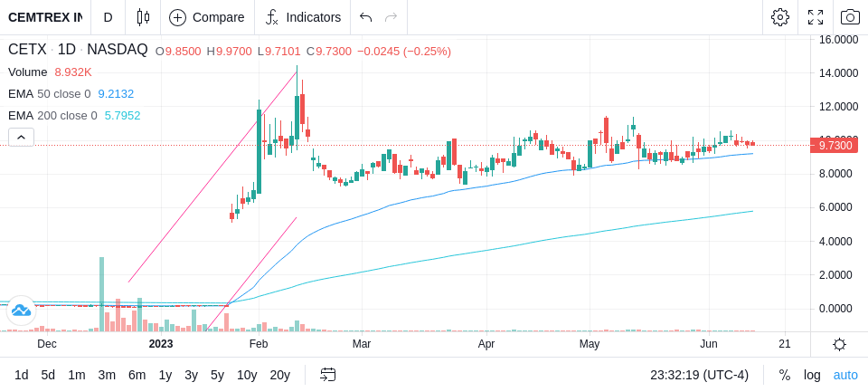Image resolution: width=868 pixels, height=392 pixels.
Task: Set range to 10y
Action: [247, 376]
